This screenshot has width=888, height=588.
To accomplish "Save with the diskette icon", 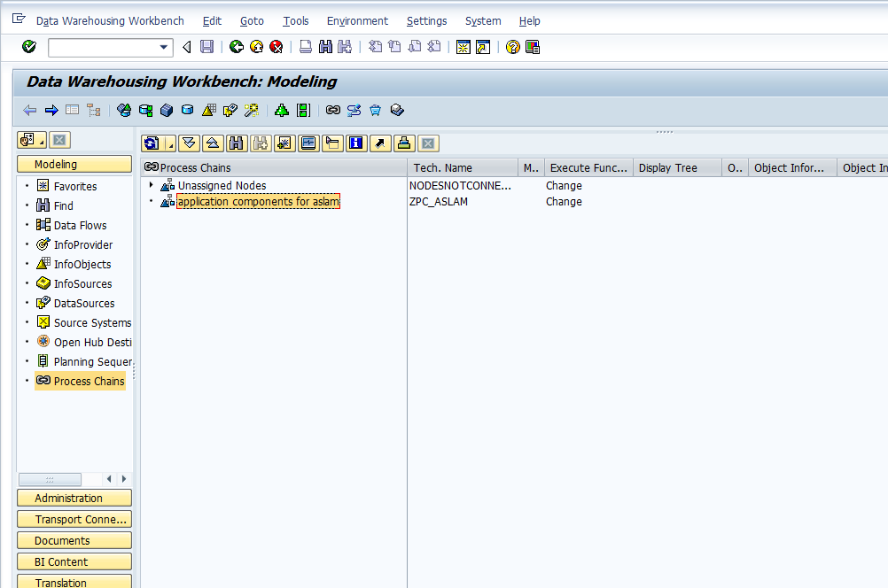I will (206, 46).
